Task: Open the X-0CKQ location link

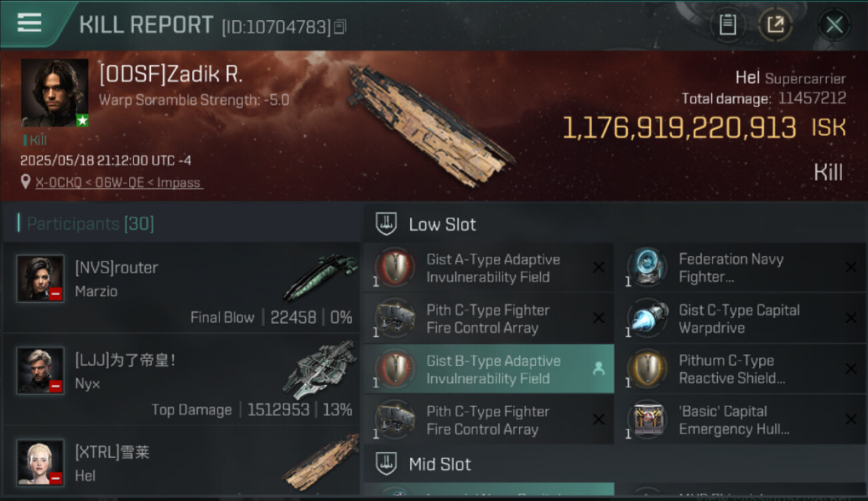Action: tap(119, 182)
